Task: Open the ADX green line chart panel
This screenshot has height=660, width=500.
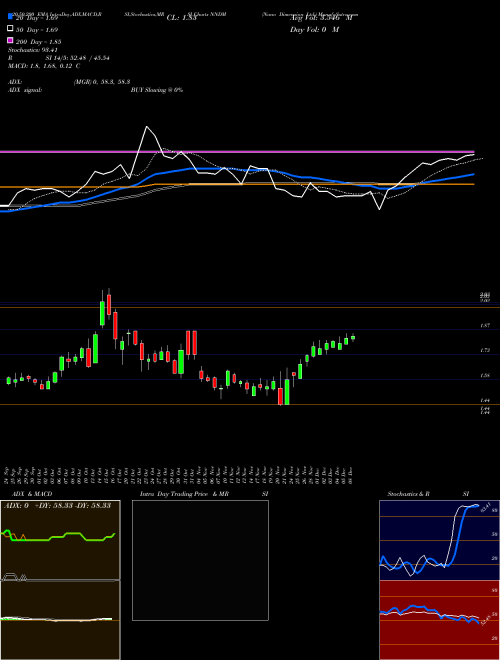Action: 60,540
